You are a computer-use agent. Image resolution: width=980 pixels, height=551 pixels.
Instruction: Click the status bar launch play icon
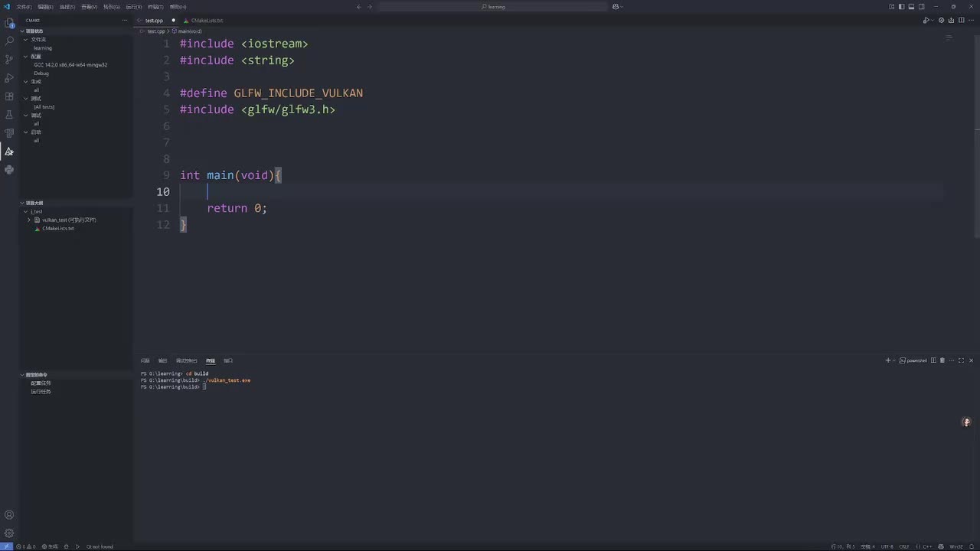tap(78, 546)
